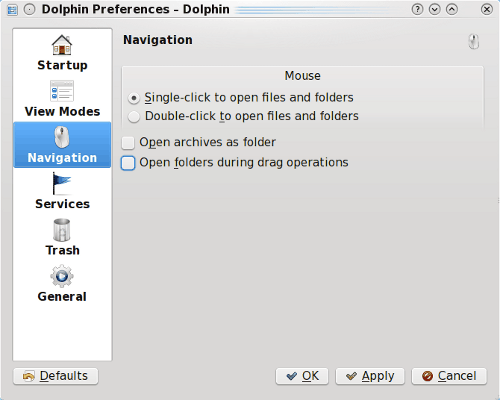The width and height of the screenshot is (500, 400).
Task: Click the Navigation mouse icon in sidebar
Action: [x=62, y=137]
